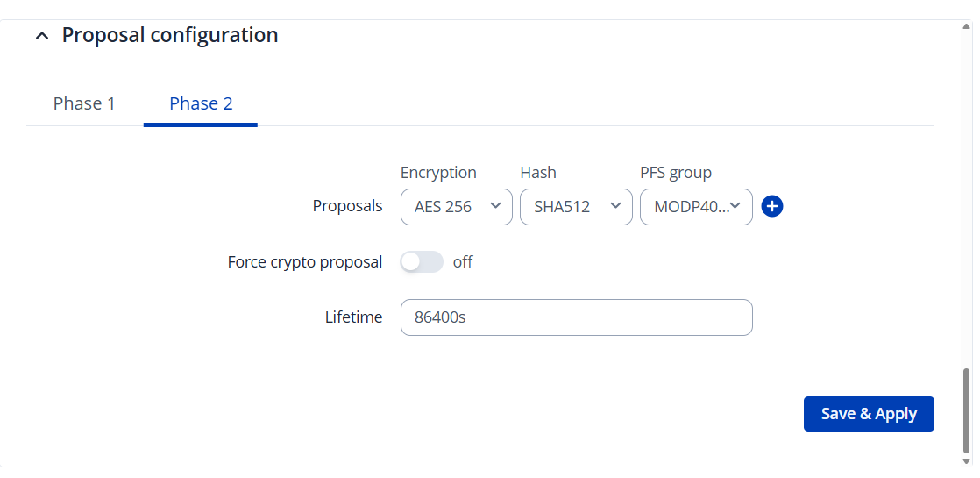Add another proposal with the plus icon
980x478 pixels.
(x=772, y=207)
